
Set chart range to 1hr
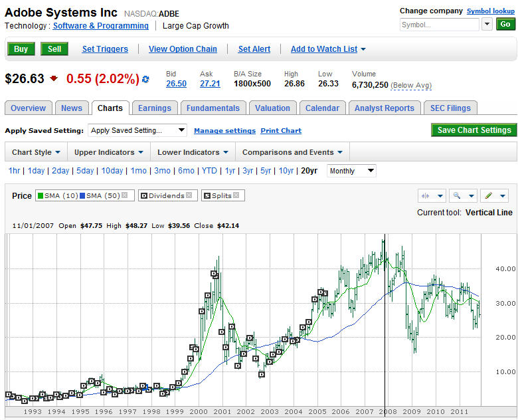tap(14, 171)
